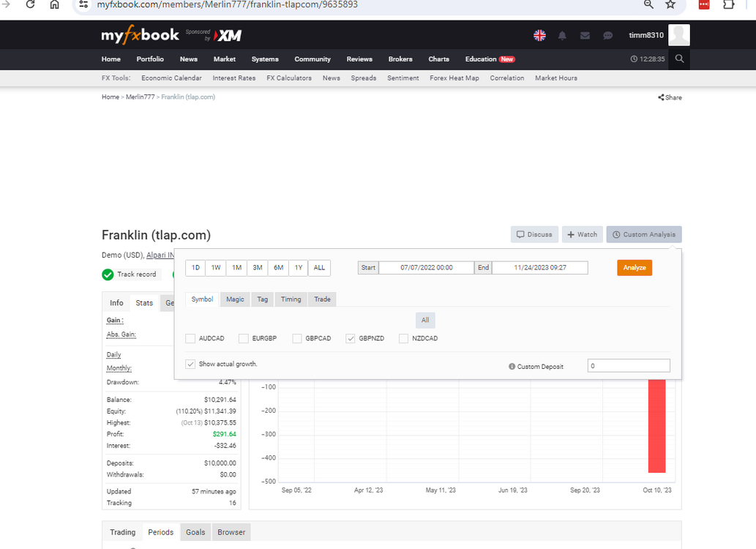756x549 pixels.
Task: Toggle Show actual growth checkbox
Action: point(190,365)
